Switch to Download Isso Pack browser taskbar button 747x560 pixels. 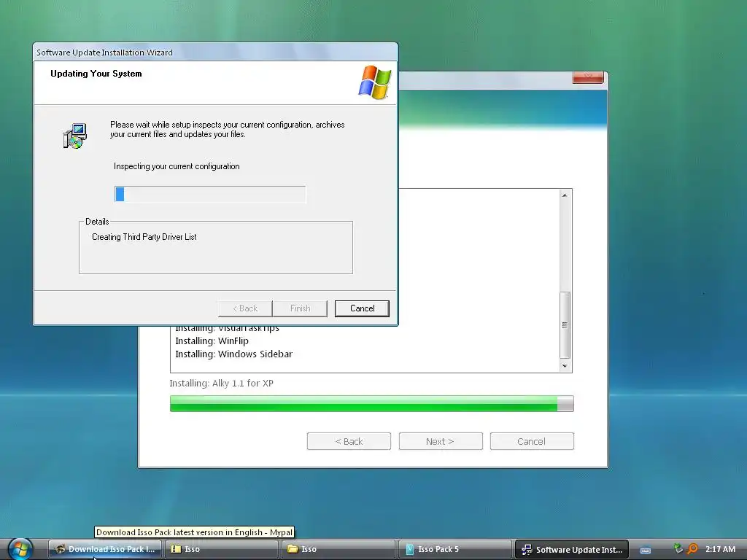pos(105,549)
